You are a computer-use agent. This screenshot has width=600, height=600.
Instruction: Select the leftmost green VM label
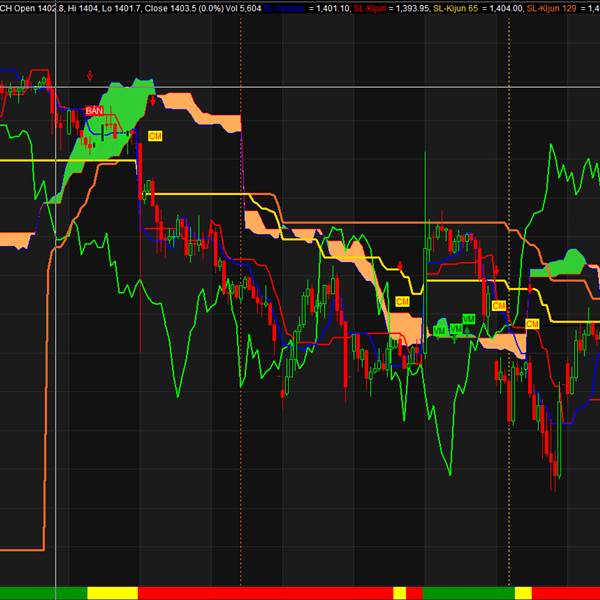439,331
